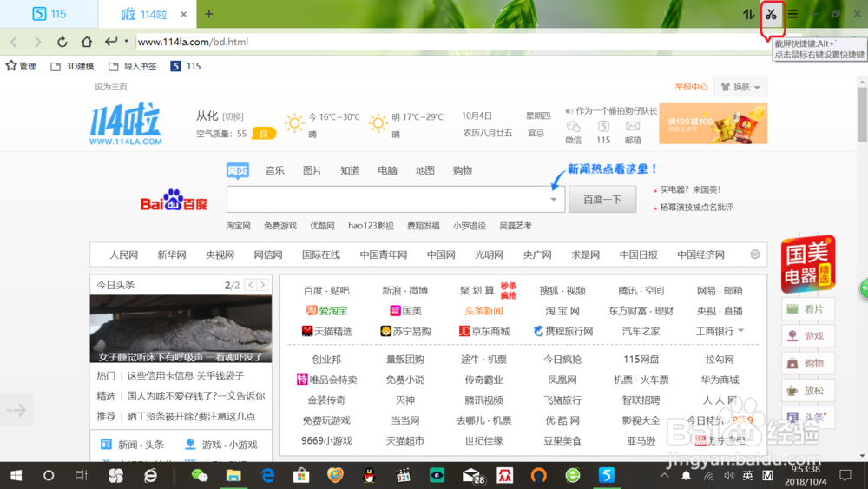Viewport: 868px width, 489px height.
Task: Open the 115 bookmark shortcut
Action: [186, 67]
